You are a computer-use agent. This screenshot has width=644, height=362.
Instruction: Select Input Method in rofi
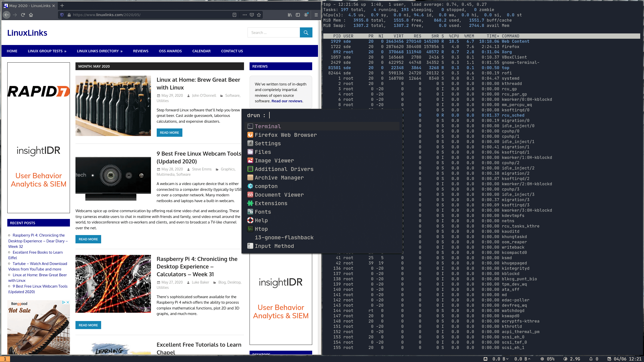coord(322,246)
